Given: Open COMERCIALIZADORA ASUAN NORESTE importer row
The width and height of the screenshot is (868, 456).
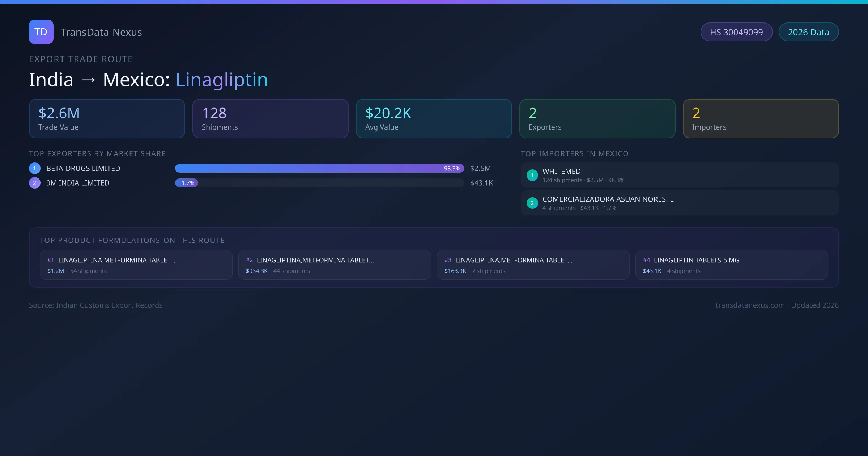Looking at the screenshot, I should 679,203.
